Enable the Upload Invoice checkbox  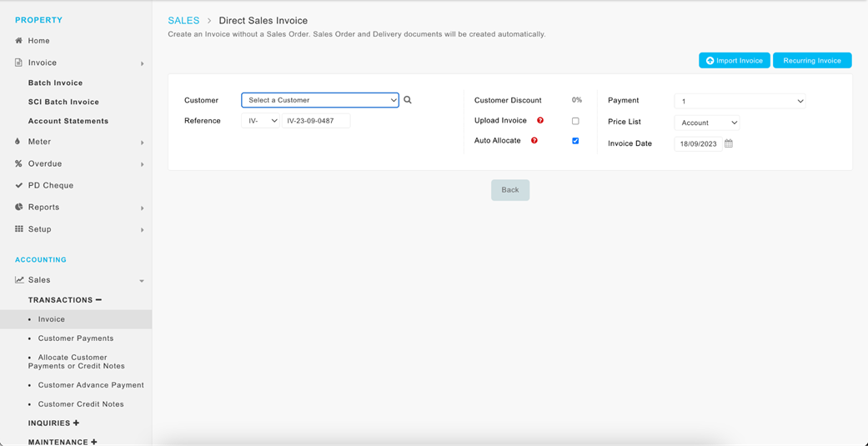pos(575,121)
